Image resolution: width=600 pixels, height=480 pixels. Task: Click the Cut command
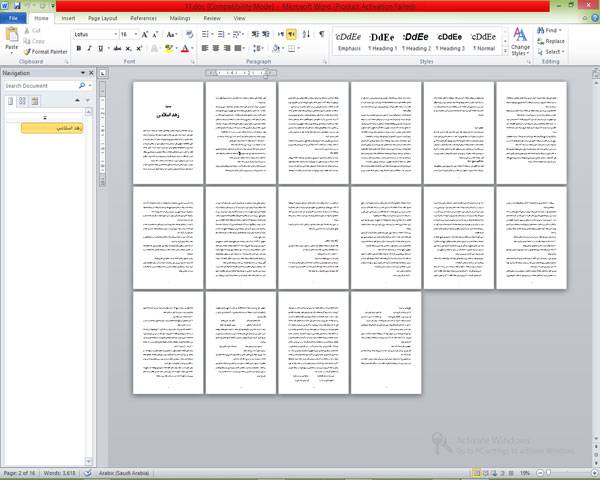33,30
